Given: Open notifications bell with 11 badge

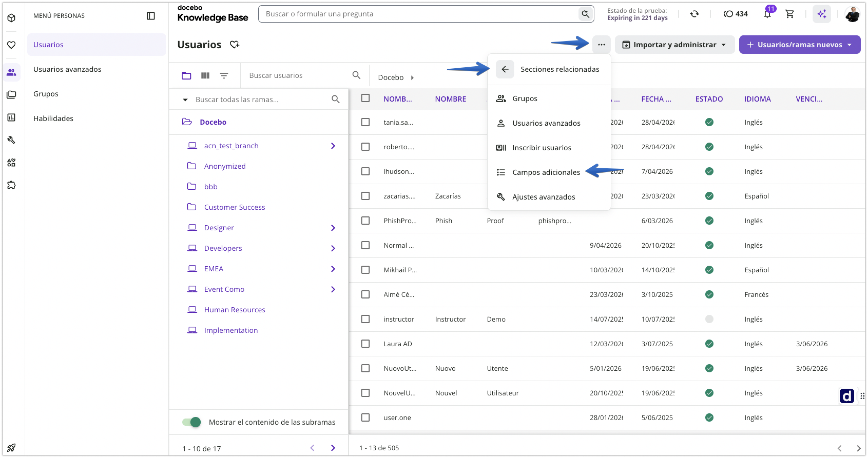Looking at the screenshot, I should tap(768, 14).
